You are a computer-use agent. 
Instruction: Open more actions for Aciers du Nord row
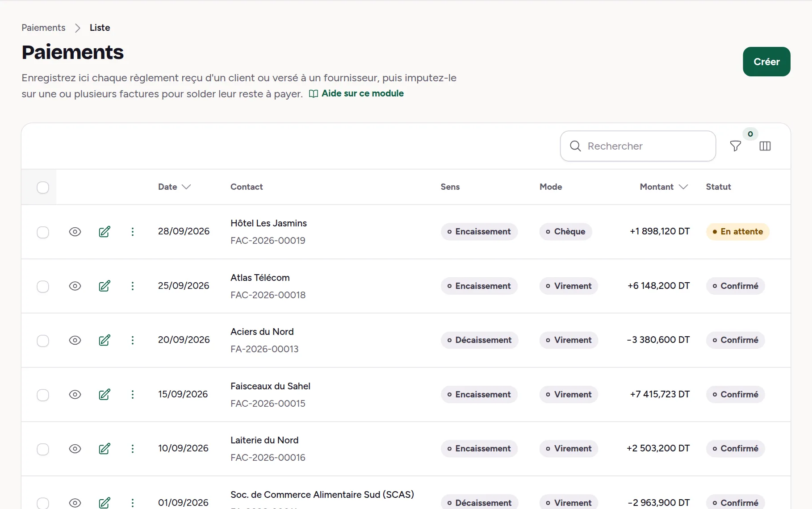coord(133,340)
